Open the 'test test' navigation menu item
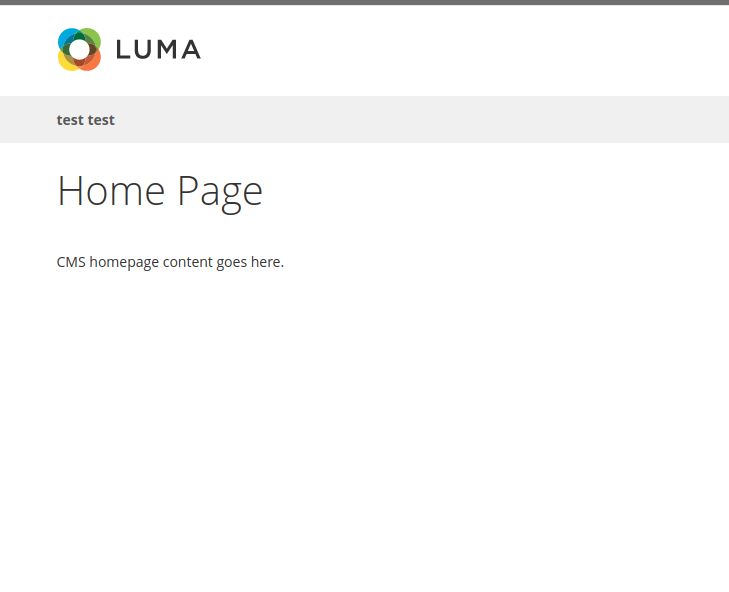Screen dimensions: 729x592 pyautogui.click(x=86, y=120)
